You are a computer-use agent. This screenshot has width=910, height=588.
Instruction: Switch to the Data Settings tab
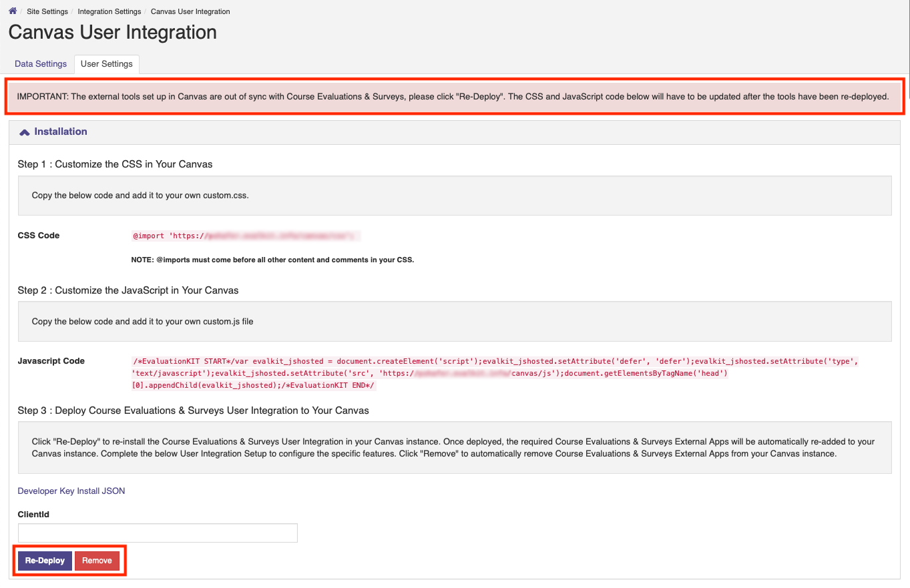pyautogui.click(x=40, y=63)
